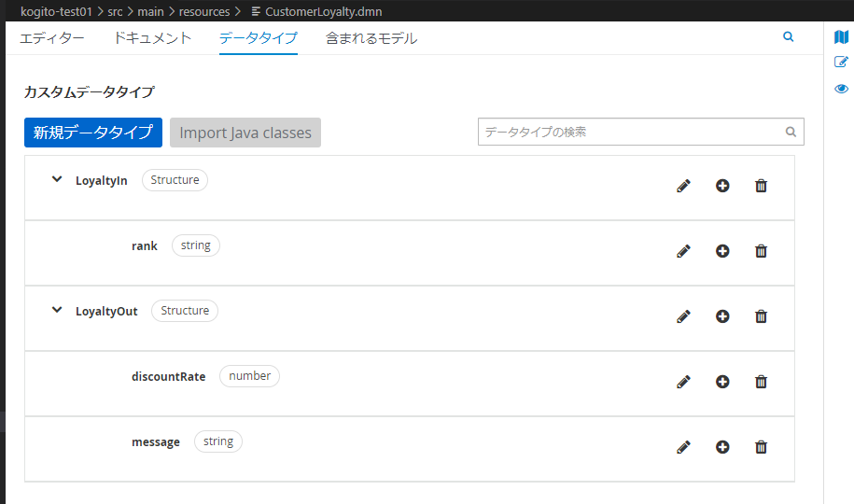Delete the rank field
Viewport: 854px width, 504px height.
(x=761, y=251)
